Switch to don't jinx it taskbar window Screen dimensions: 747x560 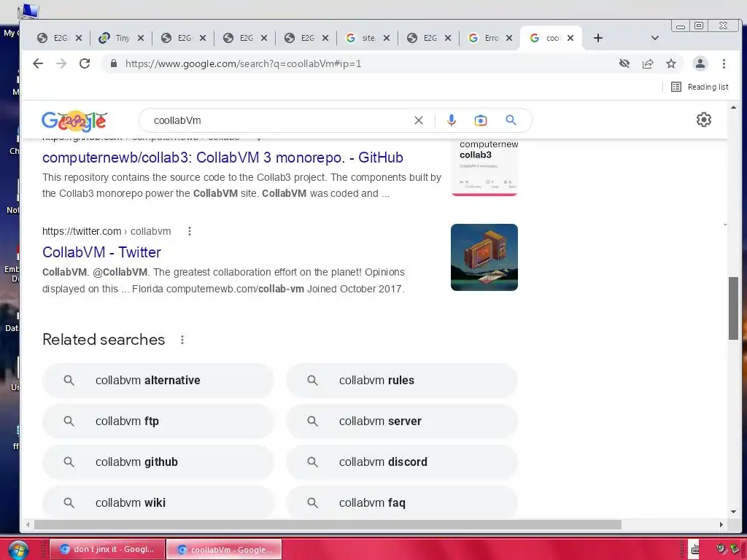(107, 549)
